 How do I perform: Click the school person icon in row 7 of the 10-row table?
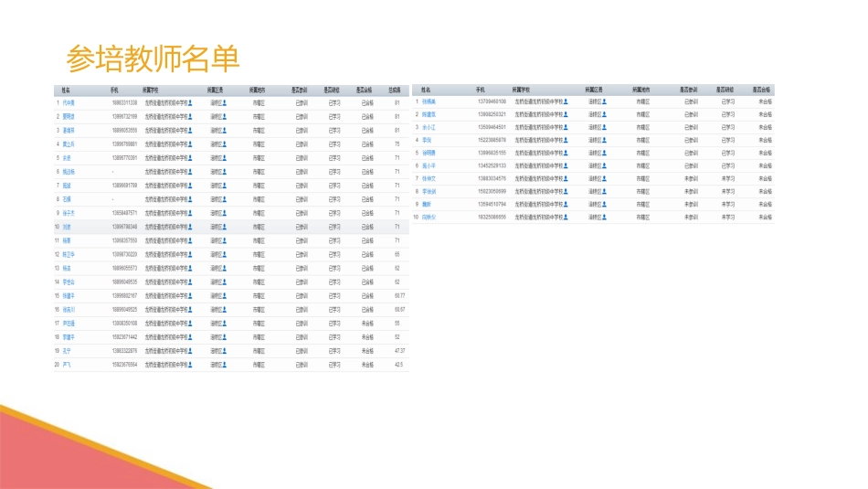coord(566,179)
